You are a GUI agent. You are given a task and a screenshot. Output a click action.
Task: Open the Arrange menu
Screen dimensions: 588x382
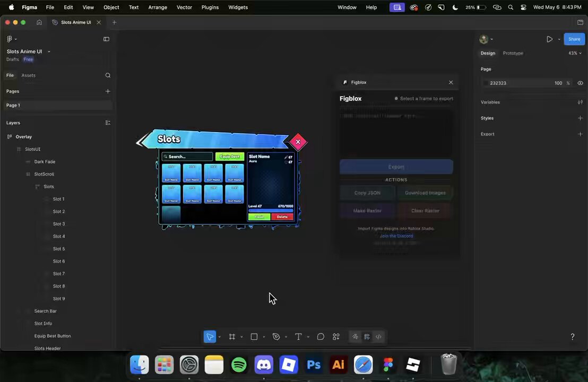click(x=158, y=7)
